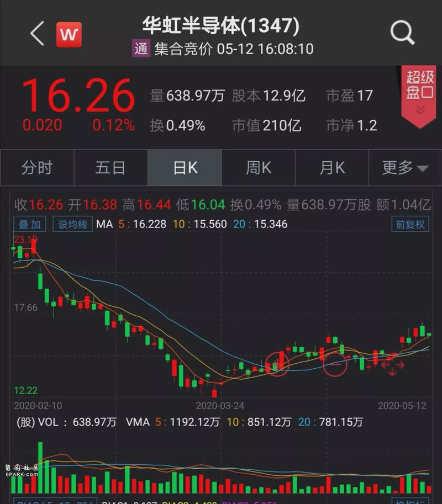Tap the chart high label 23.10
Image resolution: width=442 pixels, height=504 pixels.
26,240
